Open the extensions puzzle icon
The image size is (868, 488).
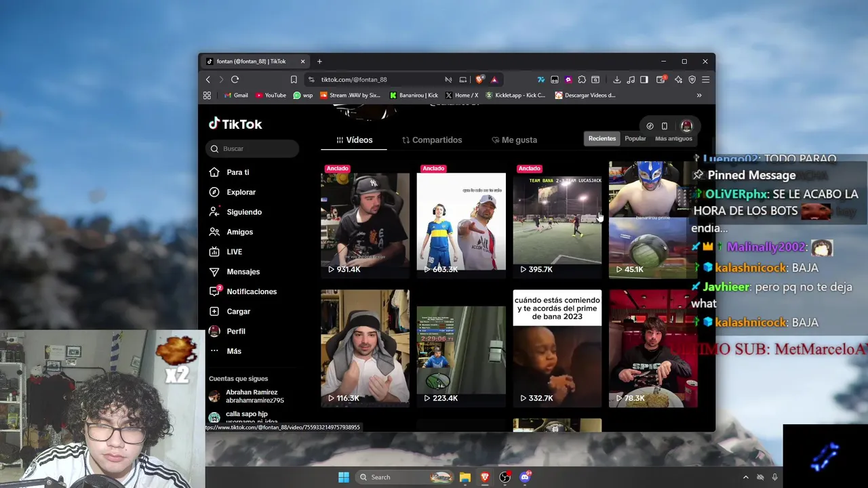tap(582, 79)
